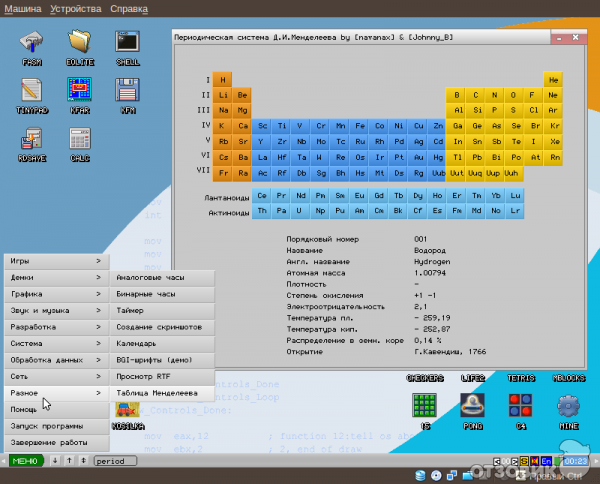Select the orange H element cell
This screenshot has height=484, width=600.
pos(223,79)
